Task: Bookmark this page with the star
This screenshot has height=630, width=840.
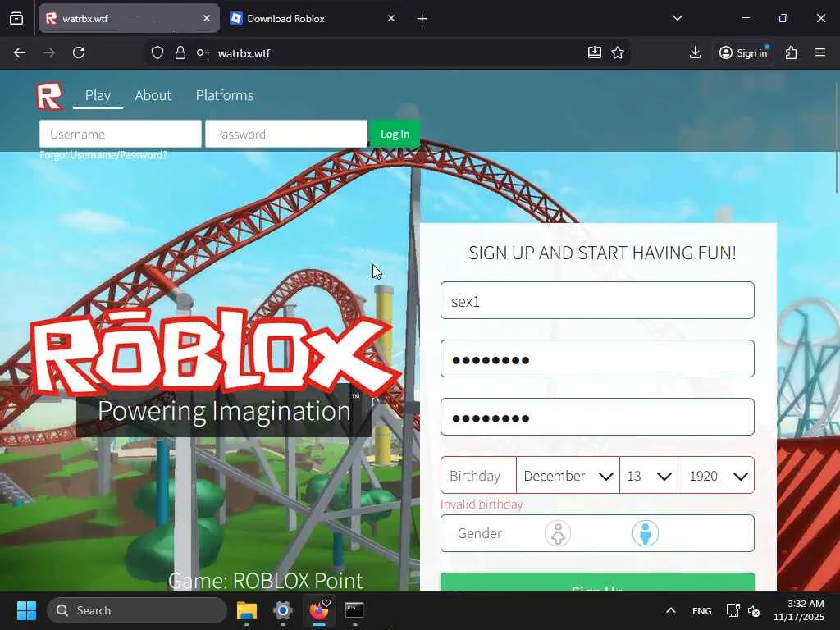Action: tap(618, 52)
